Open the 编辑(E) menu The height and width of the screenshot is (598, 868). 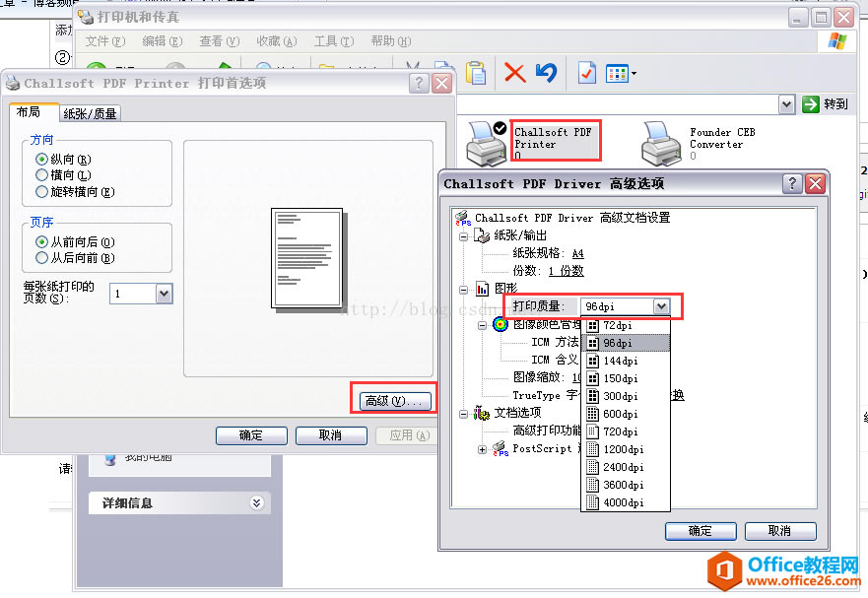click(x=163, y=41)
